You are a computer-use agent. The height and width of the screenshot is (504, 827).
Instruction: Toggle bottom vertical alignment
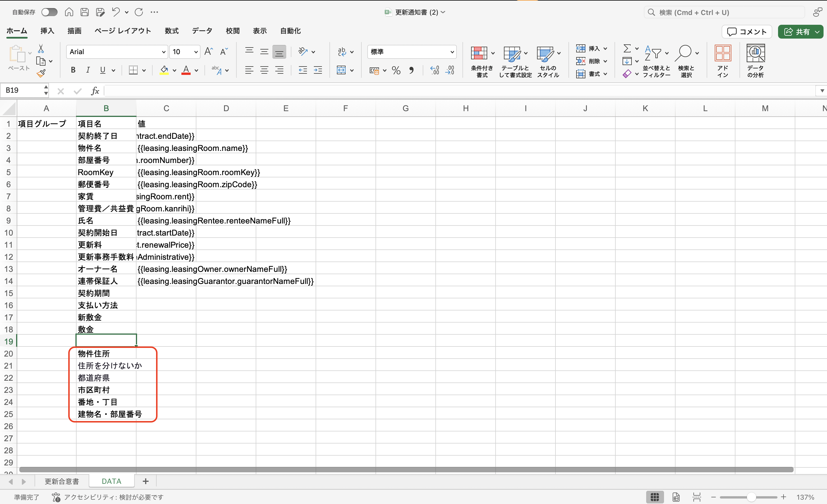279,52
